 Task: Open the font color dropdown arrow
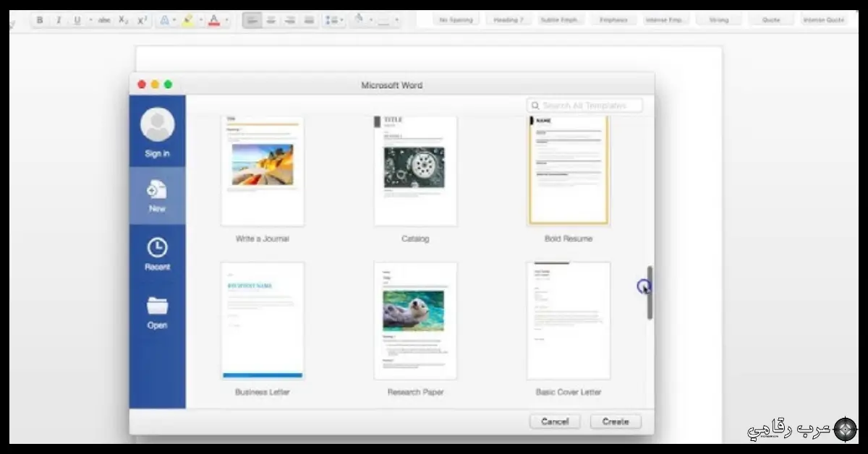[x=226, y=20]
